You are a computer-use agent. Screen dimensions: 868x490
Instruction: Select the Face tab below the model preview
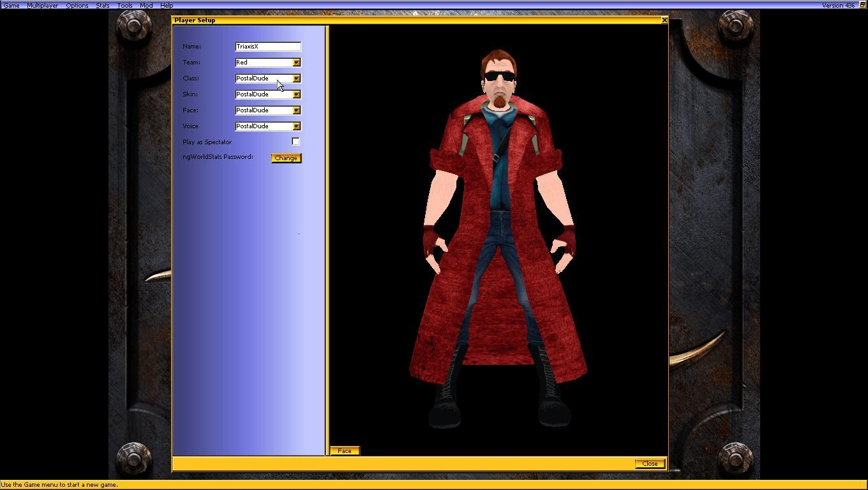click(344, 450)
